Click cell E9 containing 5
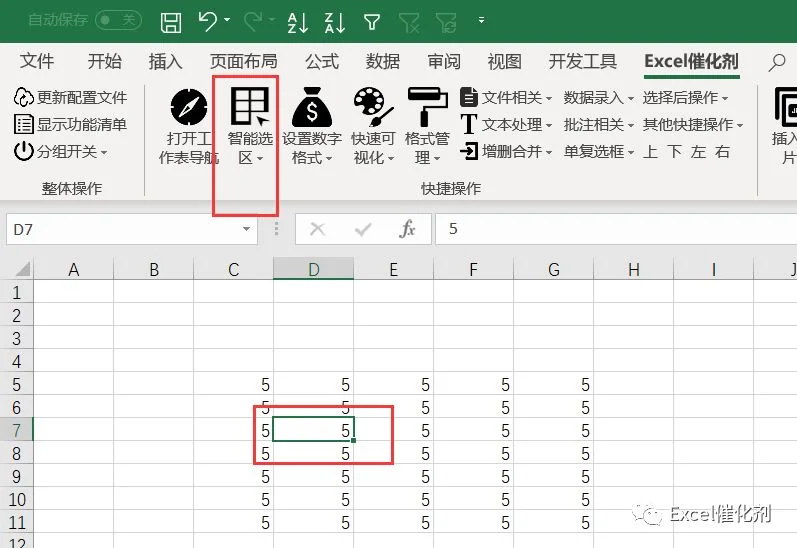 pos(393,476)
